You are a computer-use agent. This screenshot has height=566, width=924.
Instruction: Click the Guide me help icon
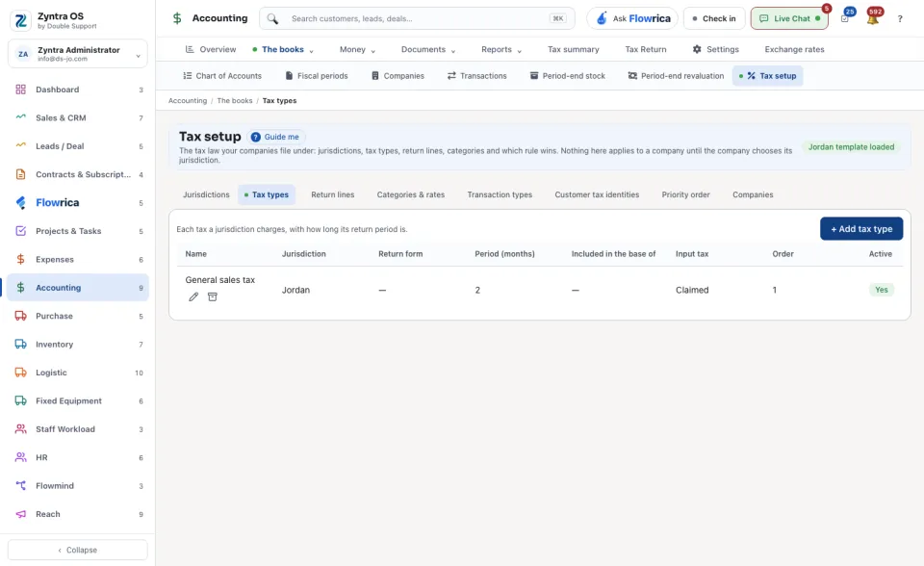click(x=255, y=137)
